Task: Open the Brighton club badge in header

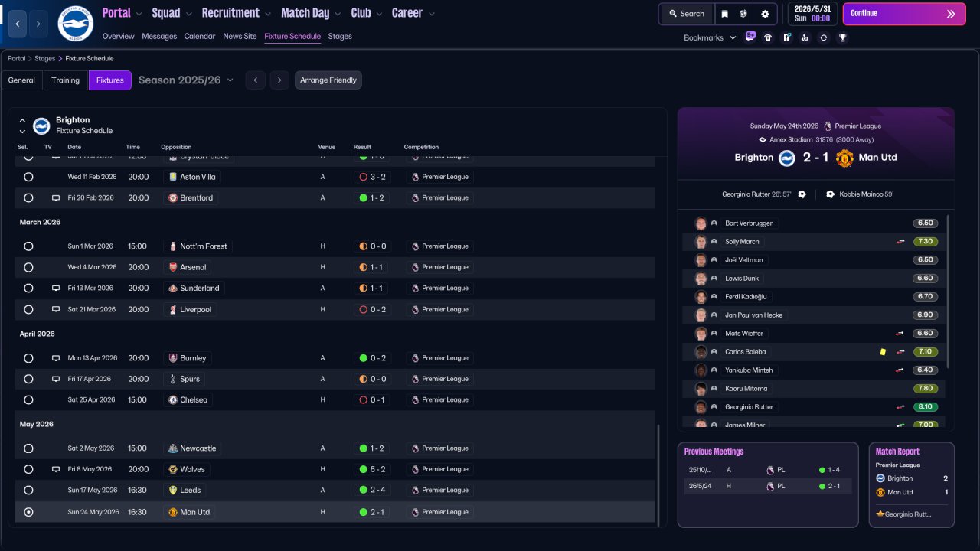Action: click(75, 24)
